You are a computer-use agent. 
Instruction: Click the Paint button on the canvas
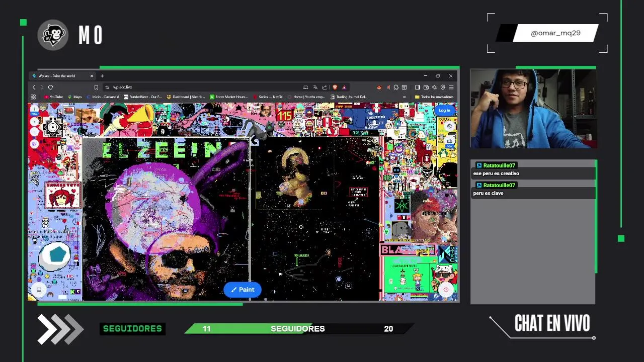(x=243, y=290)
